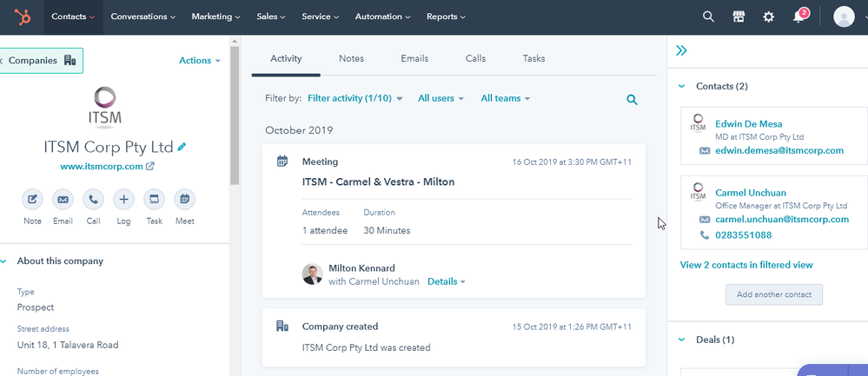Collapse About this company section
The height and width of the screenshot is (376, 868).
pyautogui.click(x=3, y=261)
